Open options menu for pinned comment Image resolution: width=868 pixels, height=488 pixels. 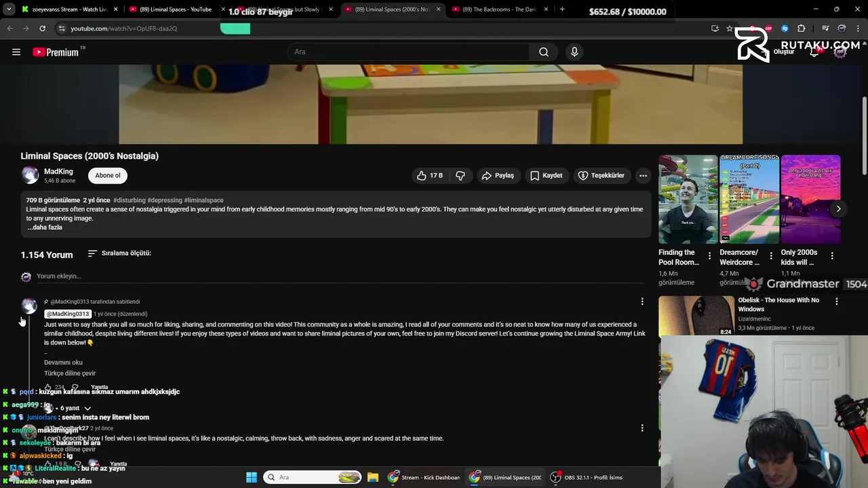click(x=642, y=302)
